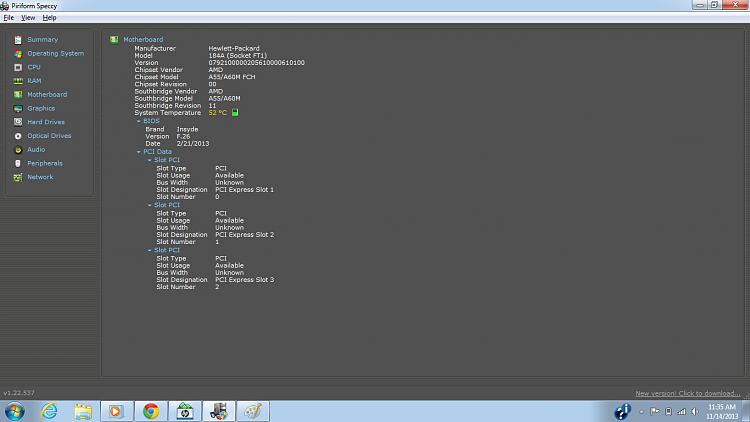Show hidden tray icons arrow
The image size is (750, 422).
[x=641, y=412]
